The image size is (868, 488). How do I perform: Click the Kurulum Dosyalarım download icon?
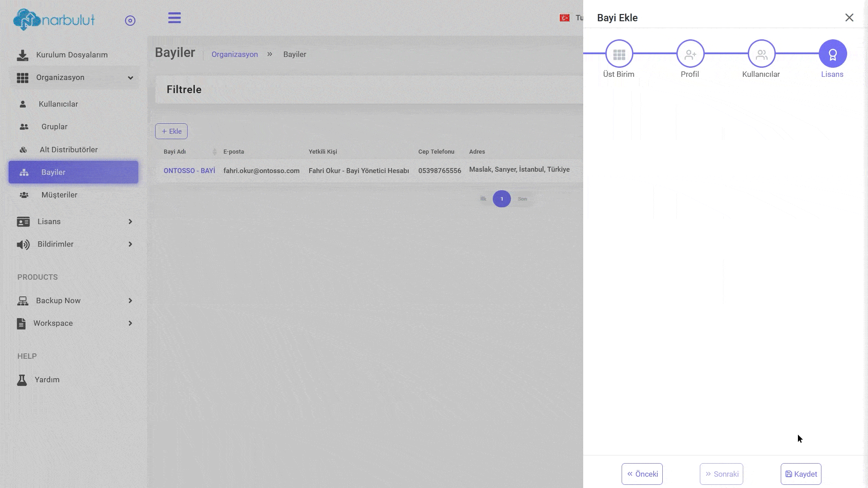point(22,55)
